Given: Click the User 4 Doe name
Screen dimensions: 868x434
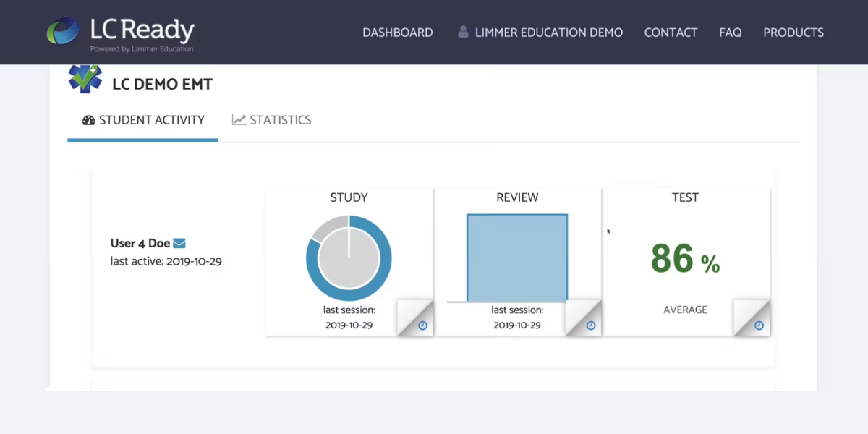Looking at the screenshot, I should (x=141, y=243).
